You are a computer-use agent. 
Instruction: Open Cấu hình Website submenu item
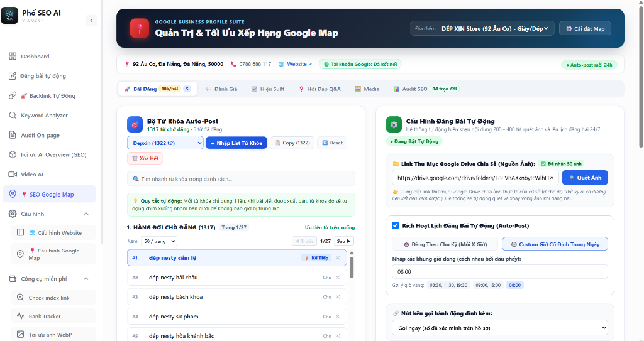coord(53,232)
